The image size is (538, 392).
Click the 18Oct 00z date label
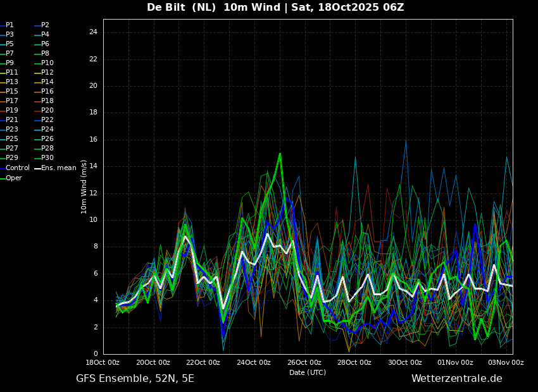(x=103, y=362)
